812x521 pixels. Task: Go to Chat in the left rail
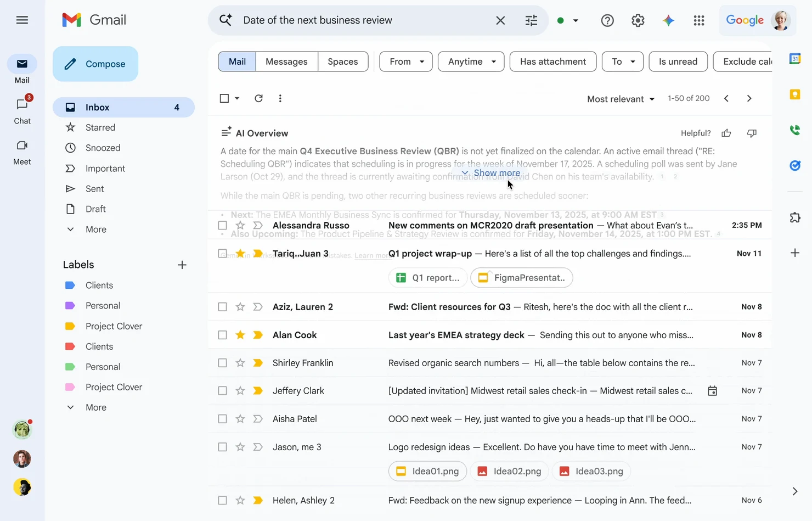[x=22, y=110]
